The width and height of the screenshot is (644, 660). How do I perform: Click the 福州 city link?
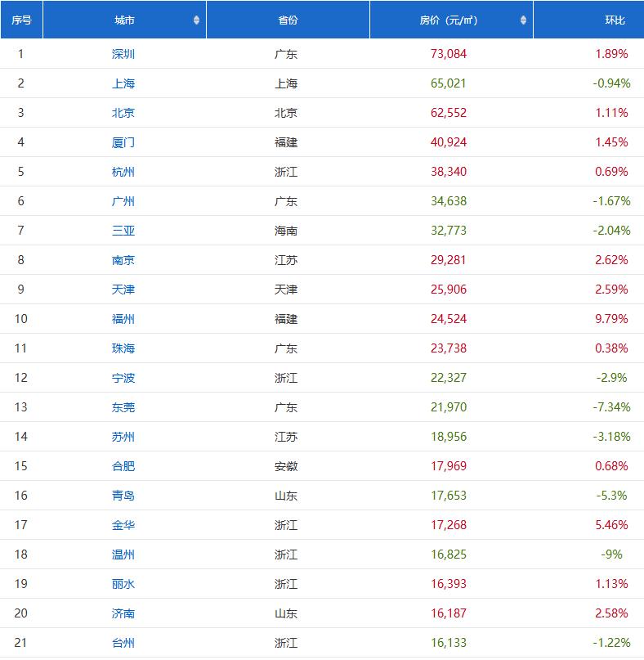coord(123,319)
